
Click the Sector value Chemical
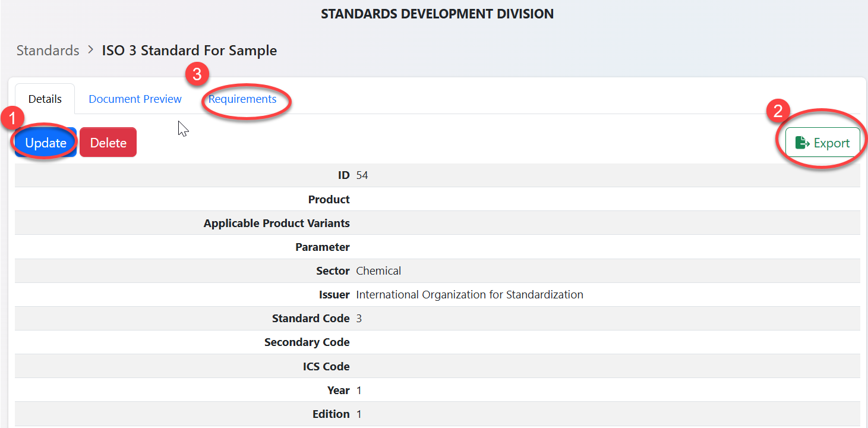coord(378,271)
